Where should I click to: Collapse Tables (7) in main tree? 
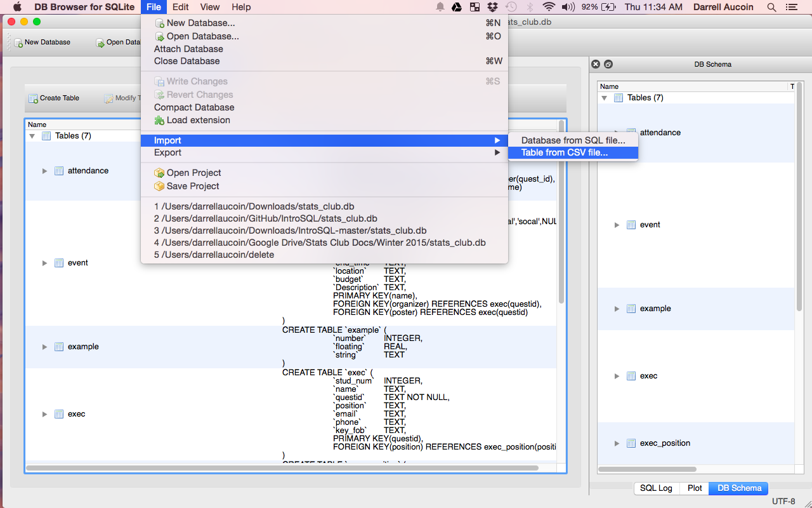(32, 136)
